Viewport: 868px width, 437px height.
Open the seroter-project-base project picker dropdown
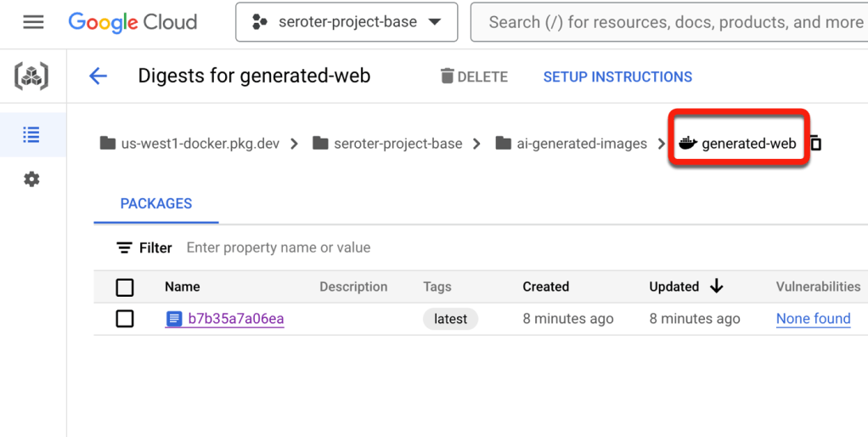point(347,22)
